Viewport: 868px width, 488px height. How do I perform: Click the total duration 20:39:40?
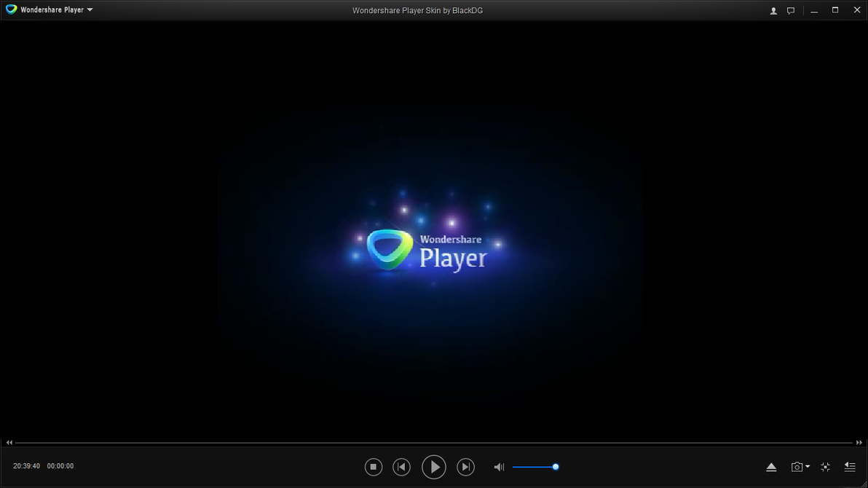(26, 466)
